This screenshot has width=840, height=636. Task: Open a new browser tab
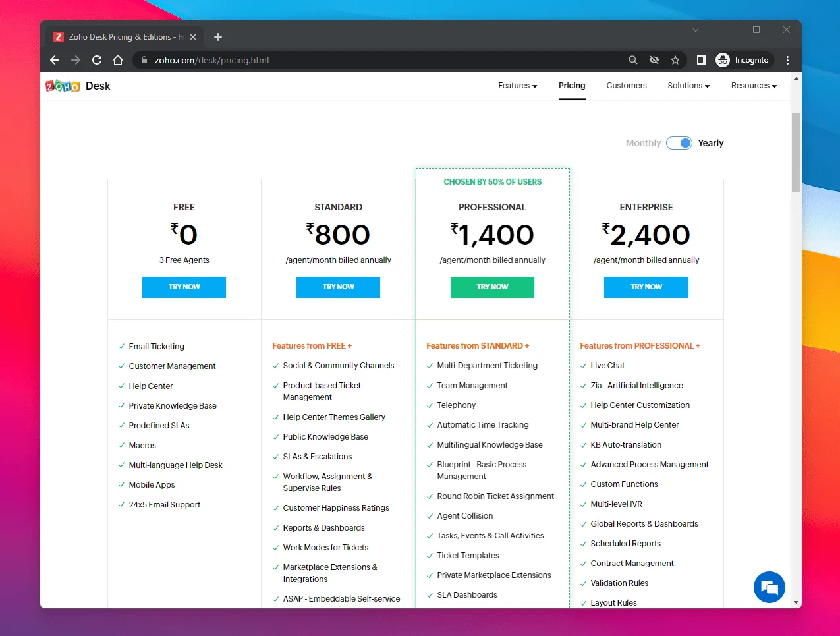click(218, 37)
